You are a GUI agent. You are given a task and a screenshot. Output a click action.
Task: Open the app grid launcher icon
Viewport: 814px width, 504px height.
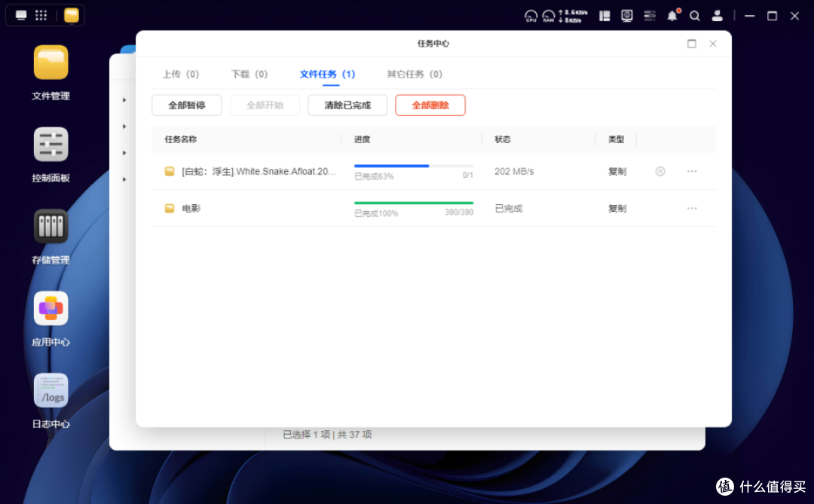tap(41, 15)
